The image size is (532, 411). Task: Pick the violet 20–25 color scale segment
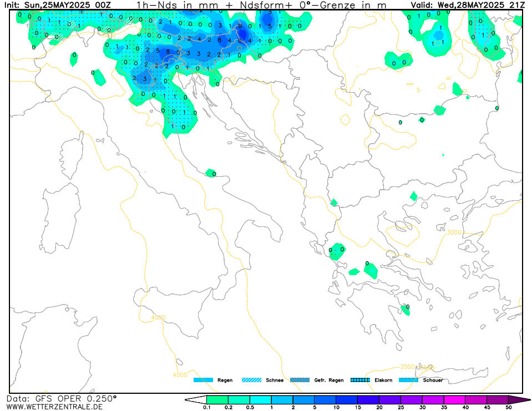(x=390, y=400)
